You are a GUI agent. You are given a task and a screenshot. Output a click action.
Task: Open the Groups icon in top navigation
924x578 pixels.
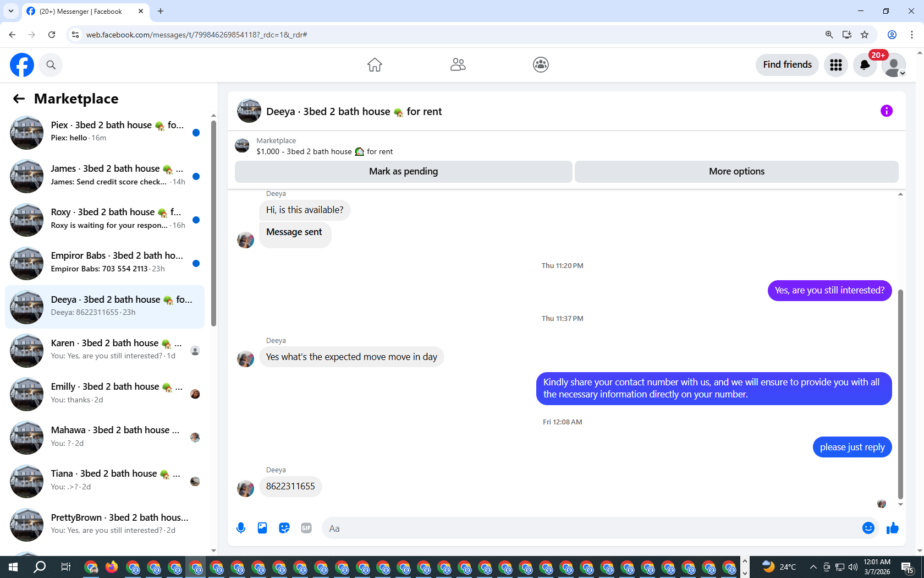pyautogui.click(x=541, y=65)
